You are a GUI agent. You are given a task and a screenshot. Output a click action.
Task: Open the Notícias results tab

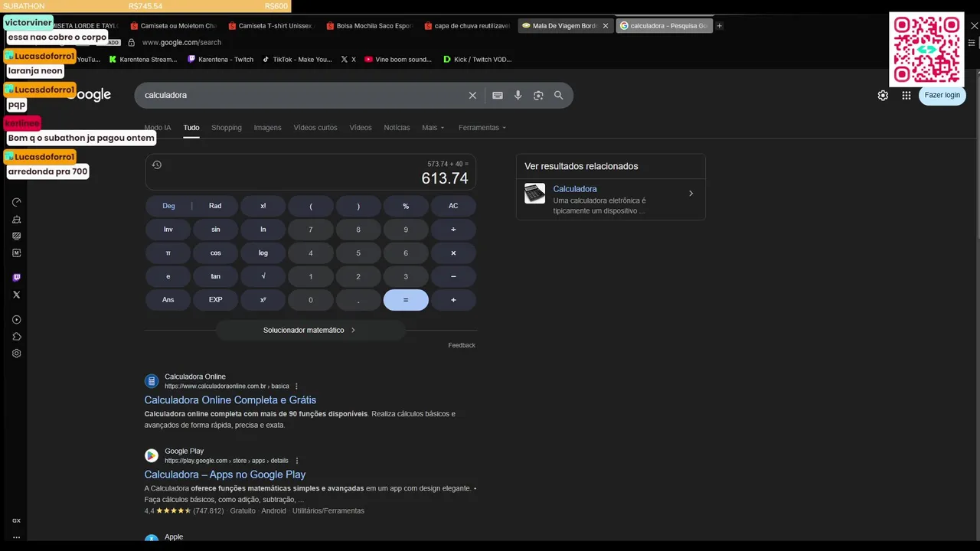pyautogui.click(x=397, y=128)
